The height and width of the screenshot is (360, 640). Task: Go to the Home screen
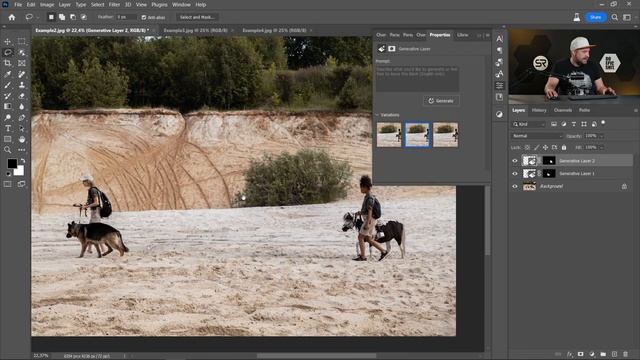(x=12, y=17)
